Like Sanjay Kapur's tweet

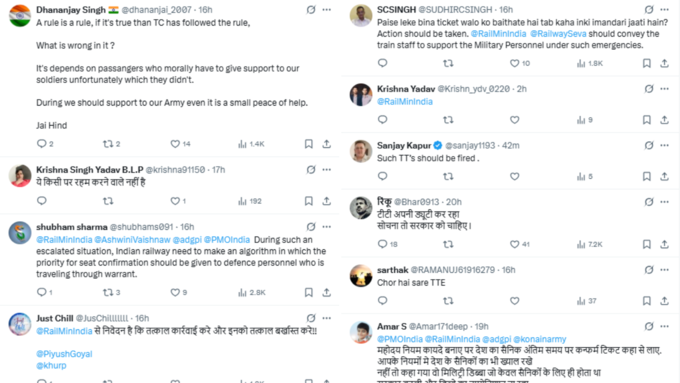pos(514,177)
